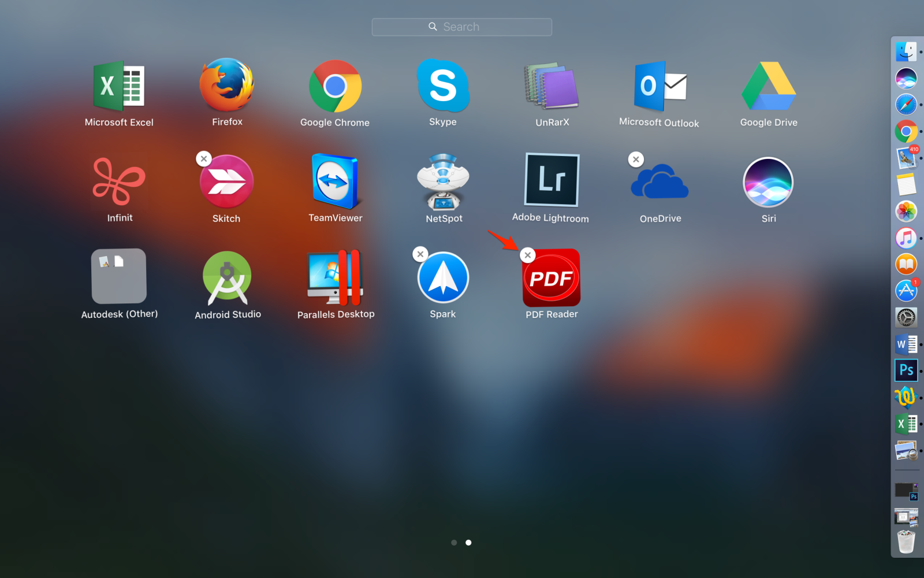Launch Siri from the Launchpad grid
This screenshot has width=924, height=578.
(x=768, y=182)
